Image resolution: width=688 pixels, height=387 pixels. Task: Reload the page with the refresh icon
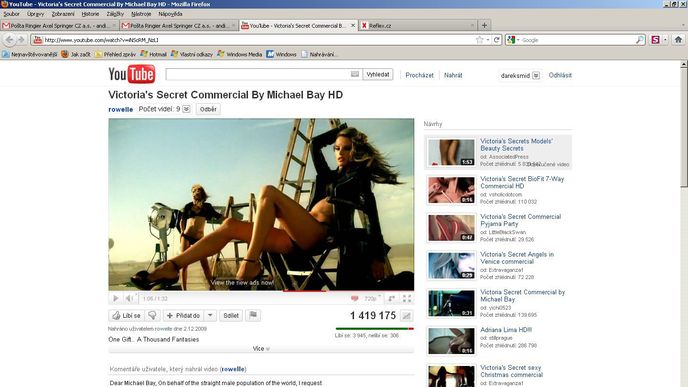point(496,40)
